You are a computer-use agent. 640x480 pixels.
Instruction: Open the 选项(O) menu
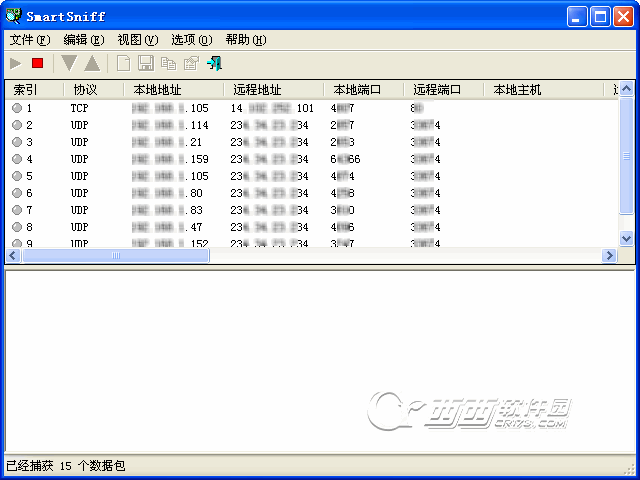pyautogui.click(x=191, y=40)
